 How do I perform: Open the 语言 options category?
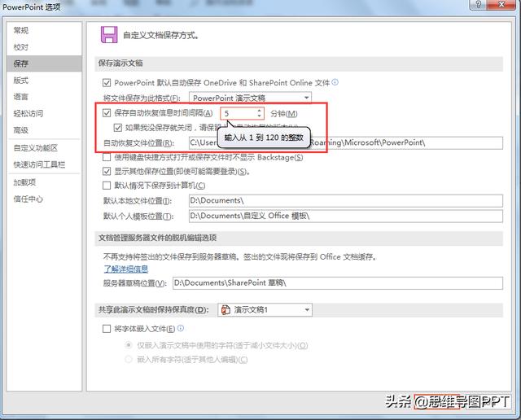tap(21, 97)
